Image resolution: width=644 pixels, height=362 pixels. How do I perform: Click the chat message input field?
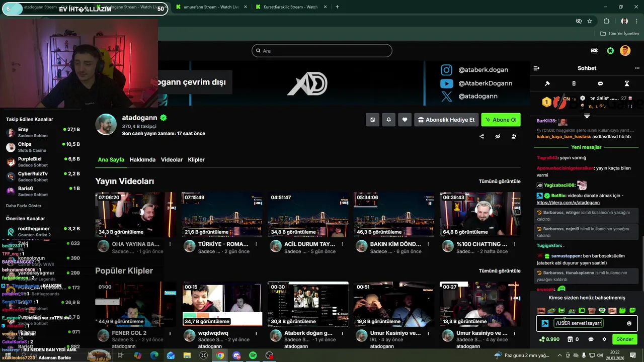tap(587, 323)
